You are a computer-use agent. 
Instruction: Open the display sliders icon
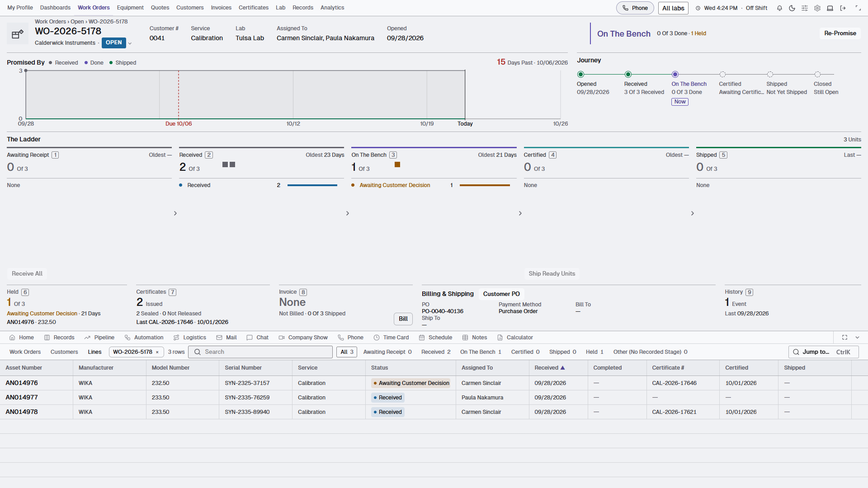805,8
